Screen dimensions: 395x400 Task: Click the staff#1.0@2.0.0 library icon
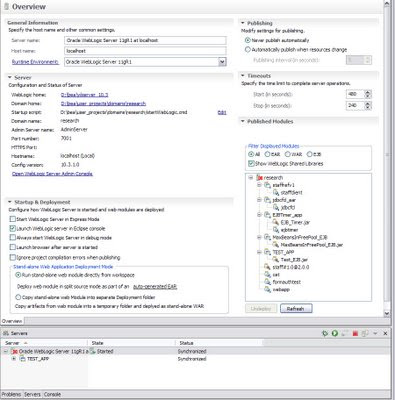pos(267,267)
